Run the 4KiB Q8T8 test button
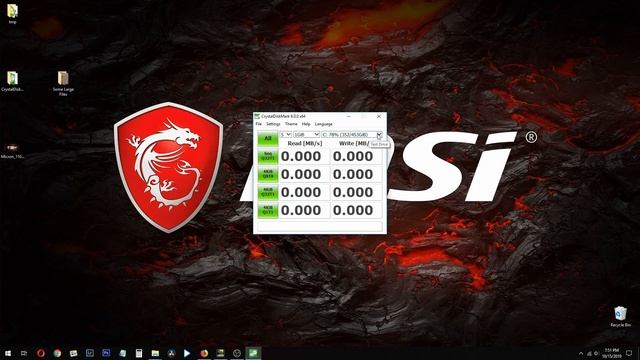Image resolution: width=640 pixels, height=360 pixels. click(268, 174)
